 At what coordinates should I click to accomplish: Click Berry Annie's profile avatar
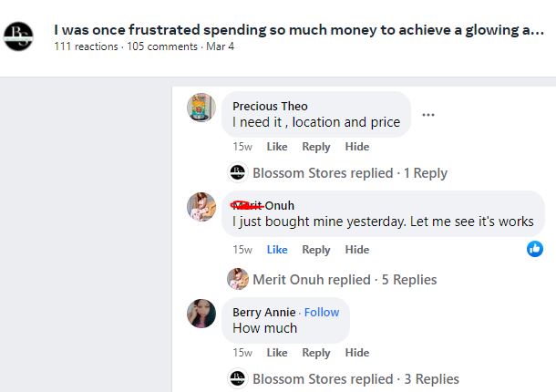(201, 314)
